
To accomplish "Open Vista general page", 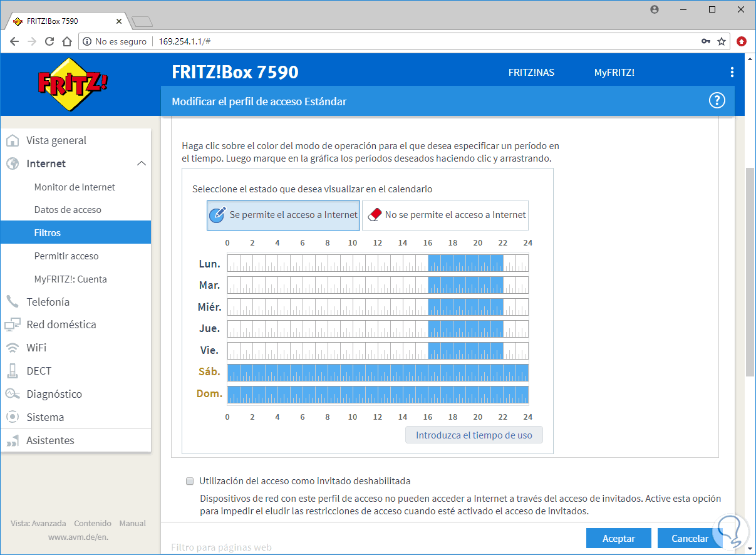I will tap(56, 140).
